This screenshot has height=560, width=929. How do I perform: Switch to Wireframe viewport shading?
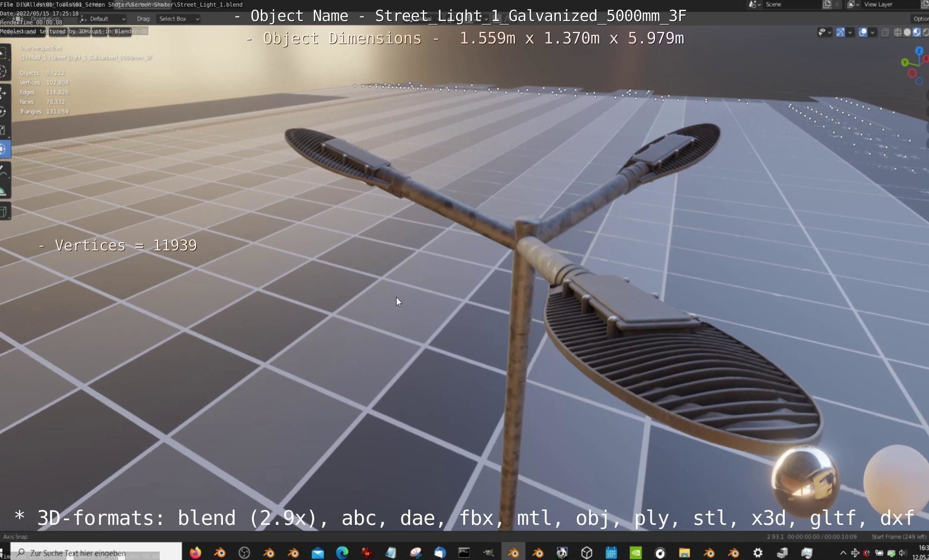(x=898, y=32)
